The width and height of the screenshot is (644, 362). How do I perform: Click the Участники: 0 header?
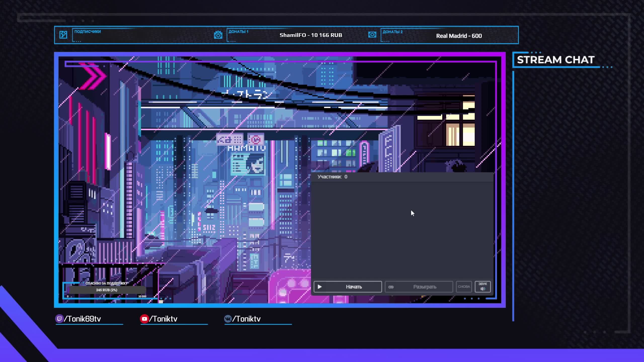(332, 177)
